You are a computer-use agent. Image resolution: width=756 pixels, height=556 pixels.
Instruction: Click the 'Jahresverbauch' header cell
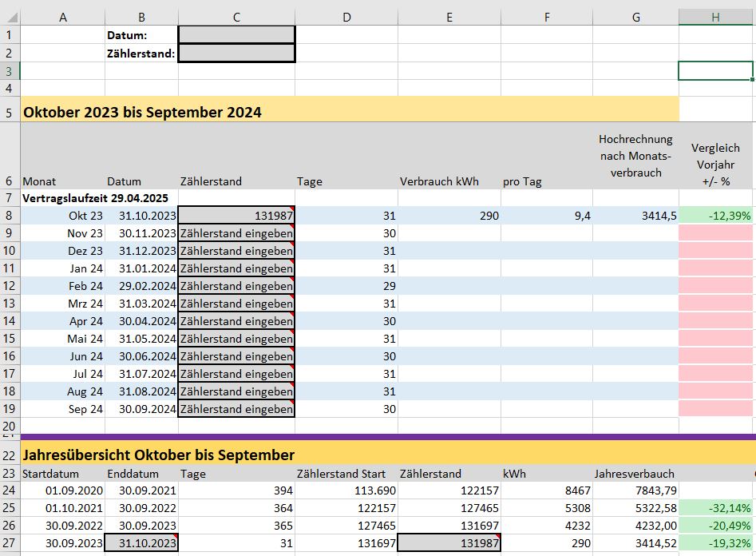(635, 474)
